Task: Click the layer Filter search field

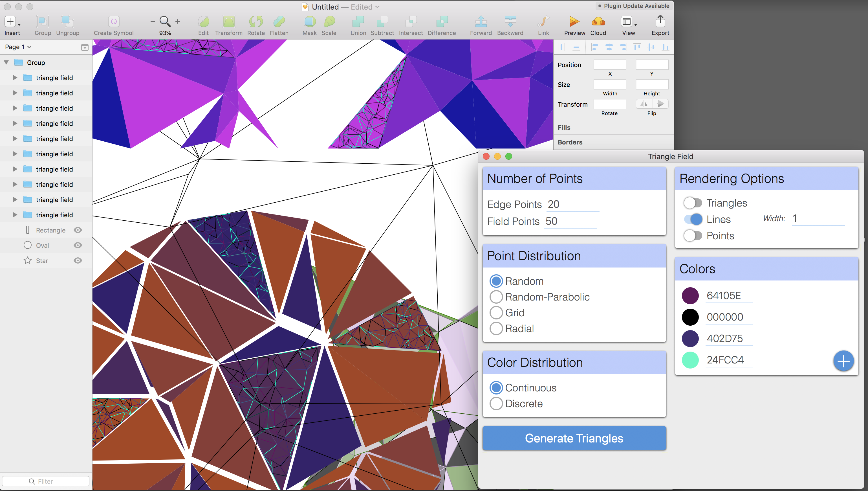Action: [45, 481]
